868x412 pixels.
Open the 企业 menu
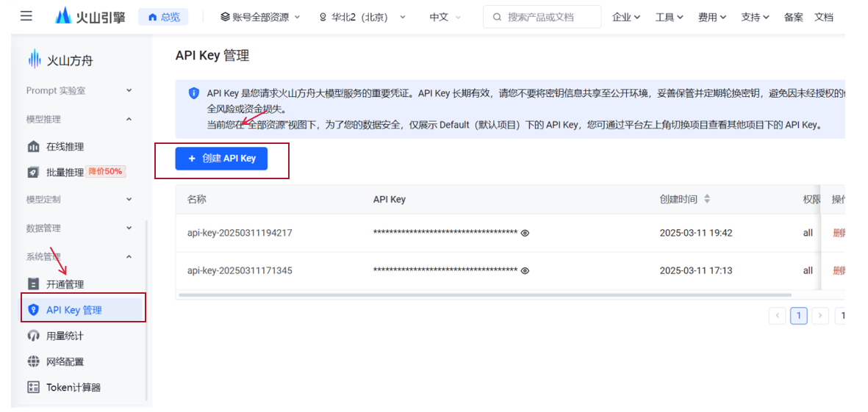pyautogui.click(x=626, y=17)
